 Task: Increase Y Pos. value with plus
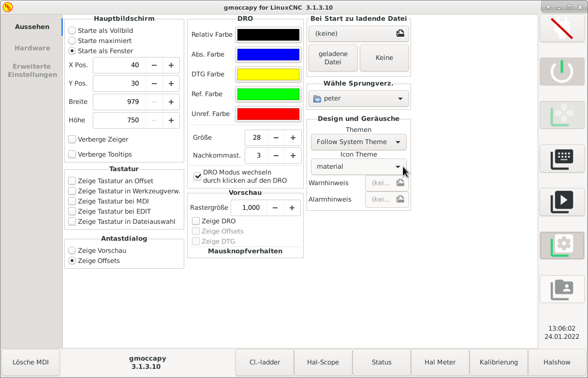click(171, 84)
